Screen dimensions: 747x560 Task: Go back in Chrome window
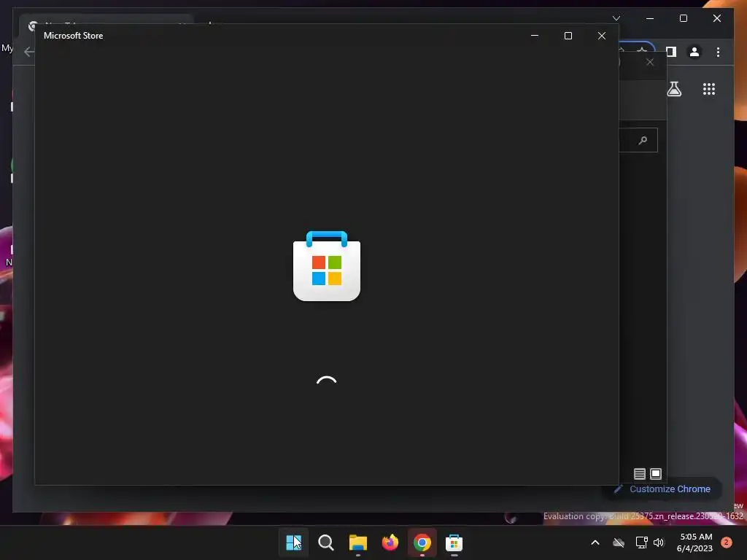[x=28, y=52]
